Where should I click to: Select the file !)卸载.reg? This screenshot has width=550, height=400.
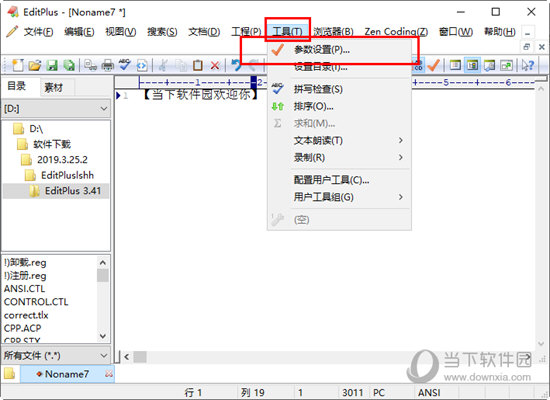tap(25, 262)
